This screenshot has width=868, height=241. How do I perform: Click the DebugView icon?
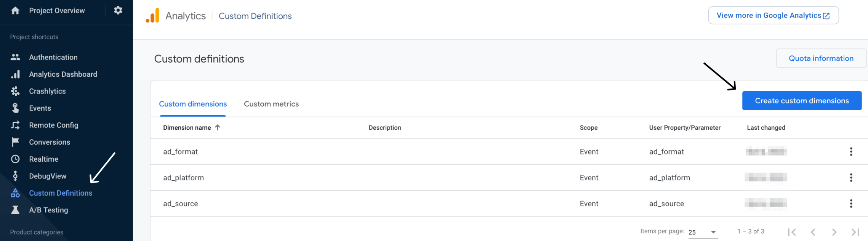15,176
